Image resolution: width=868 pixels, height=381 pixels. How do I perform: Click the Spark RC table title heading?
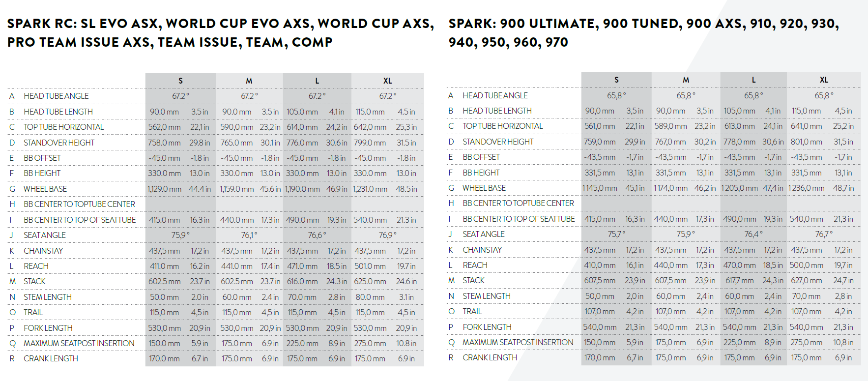point(220,33)
